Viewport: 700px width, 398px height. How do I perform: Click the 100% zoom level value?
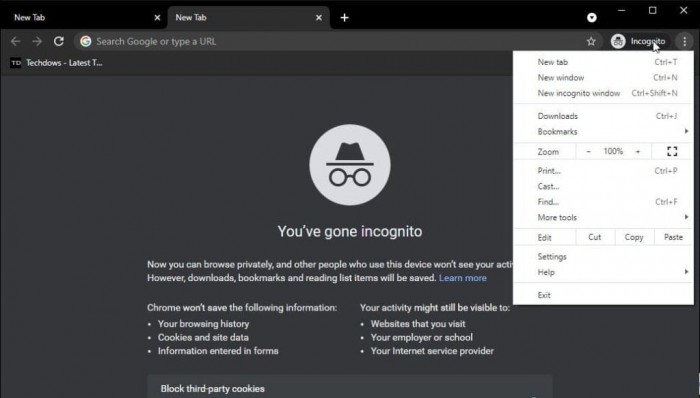(x=613, y=152)
